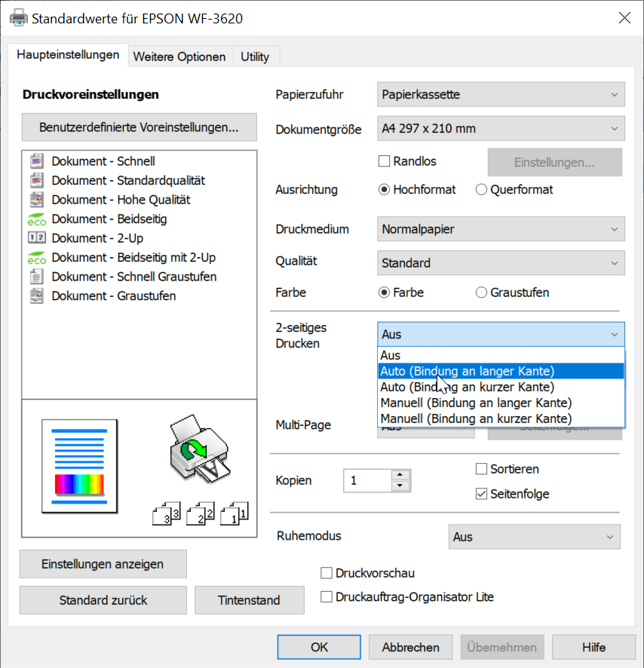Choose the 2-Up preset icon
The image size is (644, 668).
tap(37, 238)
